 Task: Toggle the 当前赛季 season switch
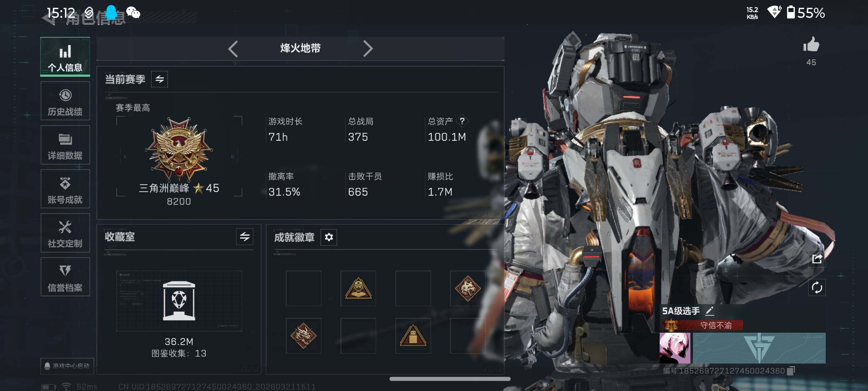point(159,79)
